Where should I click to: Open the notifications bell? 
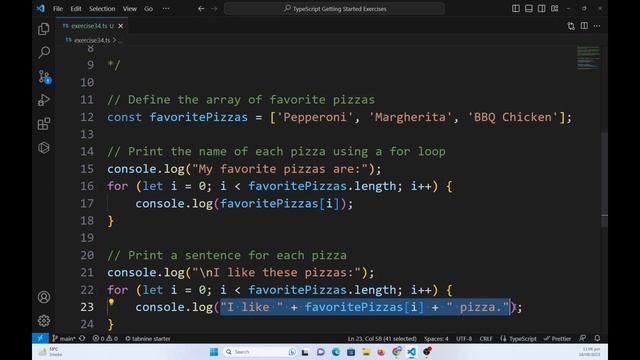coord(597,338)
